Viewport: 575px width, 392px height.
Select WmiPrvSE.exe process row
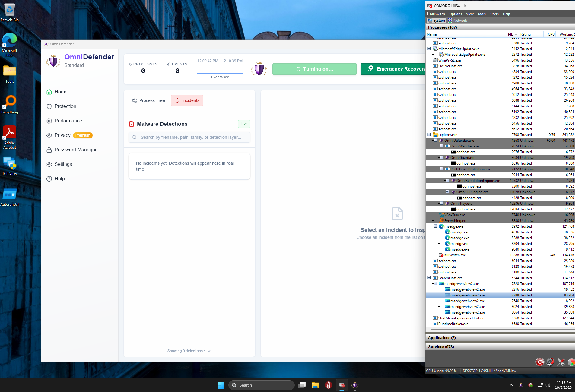(500, 60)
